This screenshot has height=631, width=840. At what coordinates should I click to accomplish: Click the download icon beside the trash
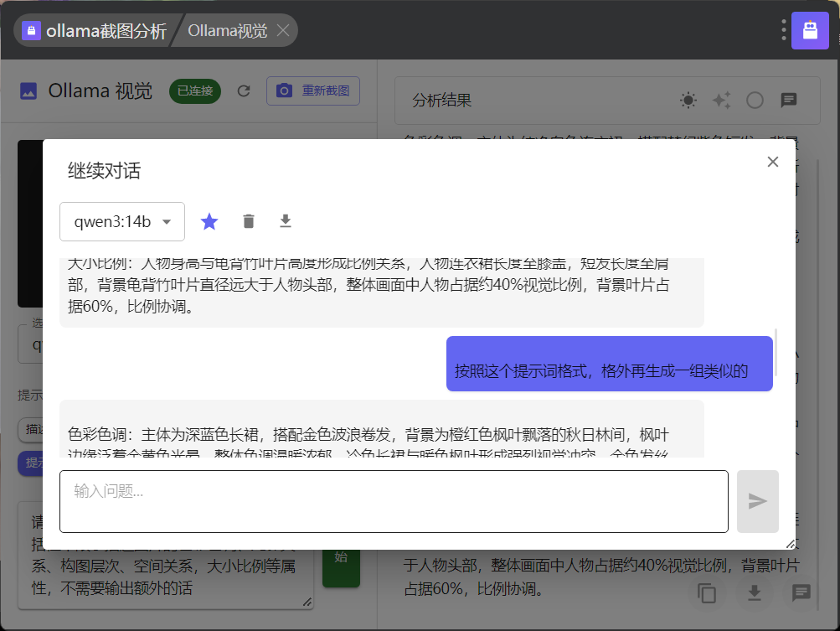286,221
